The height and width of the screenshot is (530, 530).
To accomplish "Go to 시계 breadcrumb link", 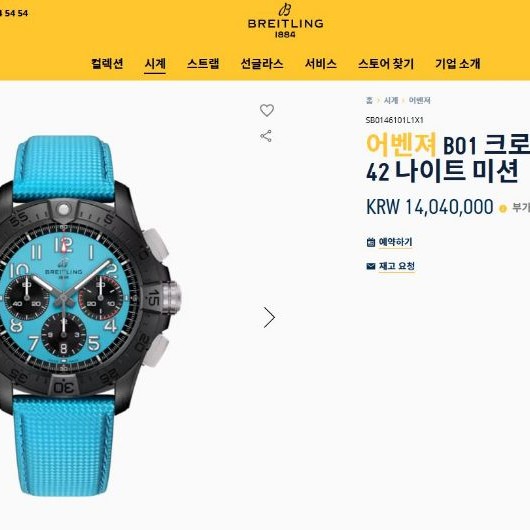I will point(391,100).
